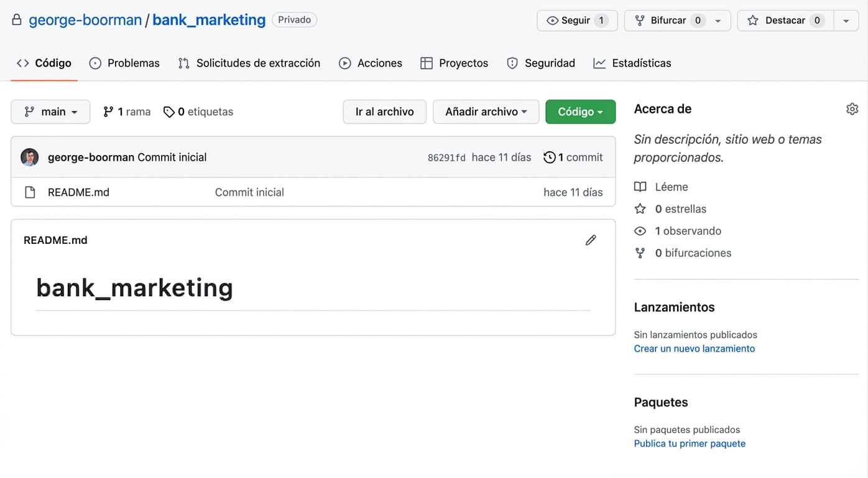Click the fork icon beside bifurcaciones
Image resolution: width=868 pixels, height=478 pixels.
click(640, 253)
